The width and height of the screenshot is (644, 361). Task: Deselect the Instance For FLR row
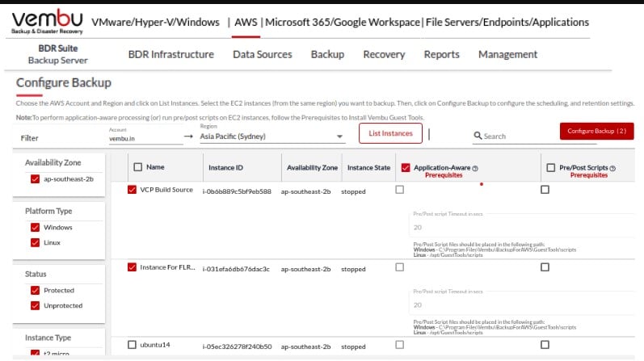point(132,267)
